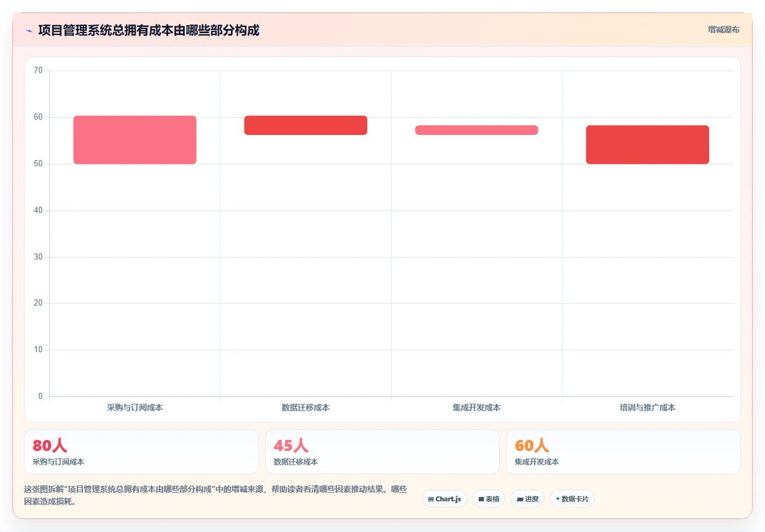Click the title 项目管理系统总拥有成本由哪些部分构成
Image resolution: width=765 pixels, height=532 pixels.
[149, 30]
